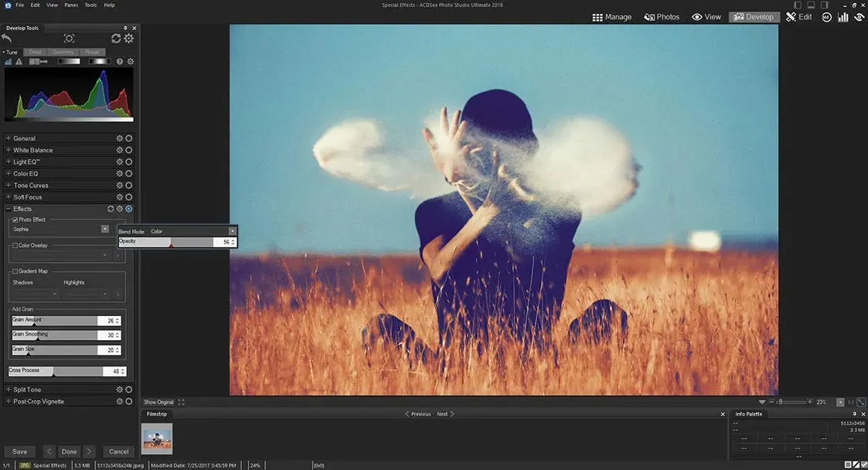
Task: Open the General group settings gear
Action: click(x=120, y=138)
